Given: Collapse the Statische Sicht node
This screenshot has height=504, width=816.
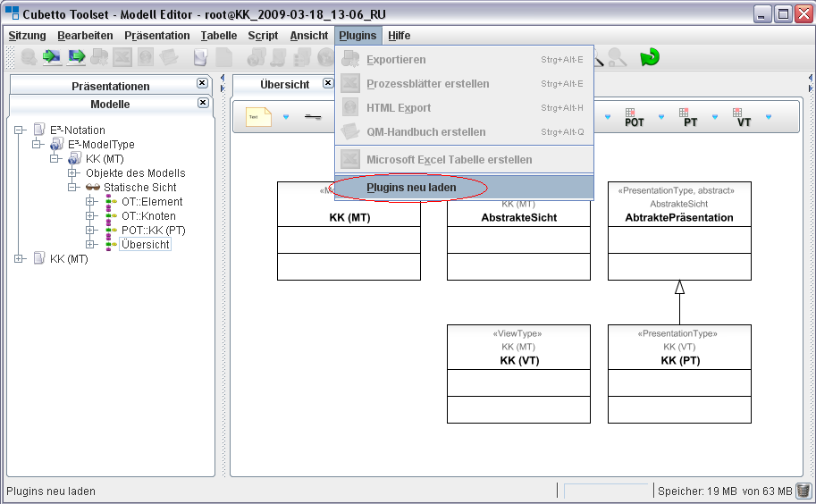Looking at the screenshot, I should 72,188.
